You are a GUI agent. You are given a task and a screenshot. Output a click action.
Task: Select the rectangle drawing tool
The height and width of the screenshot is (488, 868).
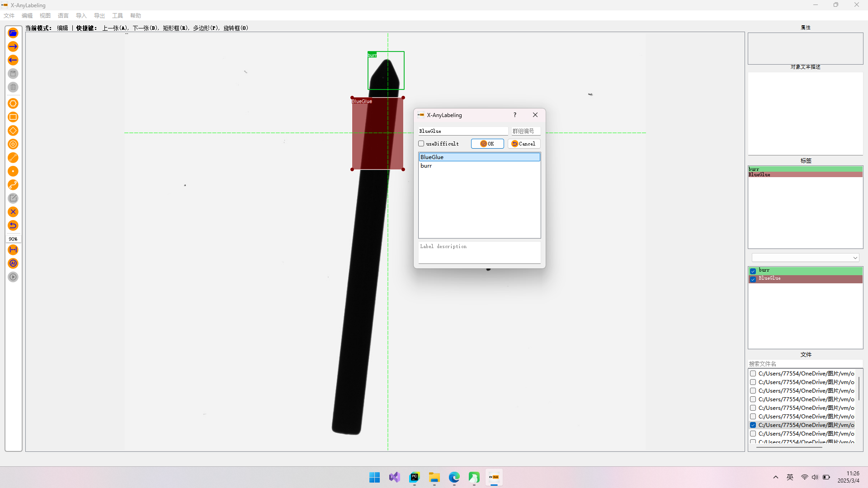click(x=13, y=117)
